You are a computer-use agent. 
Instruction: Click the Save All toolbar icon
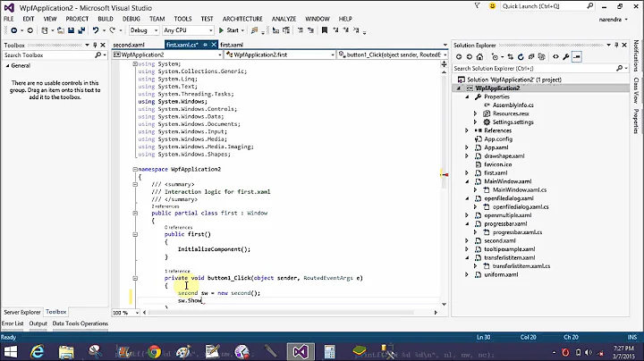click(x=81, y=30)
